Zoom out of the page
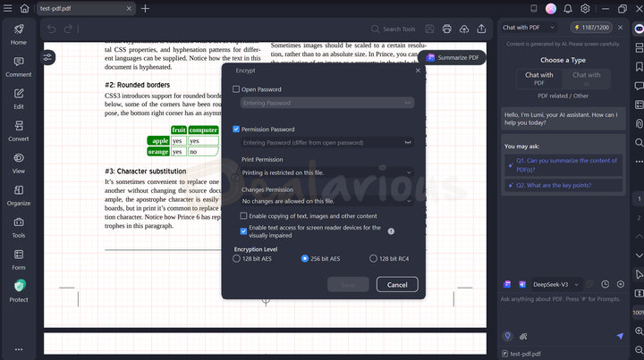The height and width of the screenshot is (360, 644). click(639, 349)
